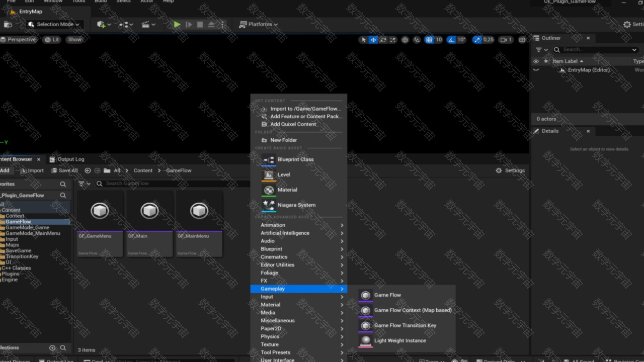Choose the Scale tool in viewport

pyautogui.click(x=393, y=40)
